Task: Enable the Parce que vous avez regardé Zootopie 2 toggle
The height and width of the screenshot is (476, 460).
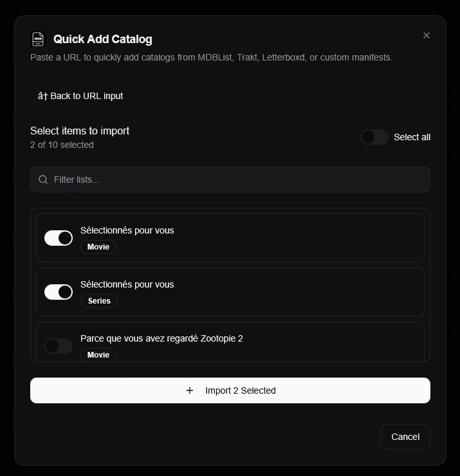Action: (59, 346)
